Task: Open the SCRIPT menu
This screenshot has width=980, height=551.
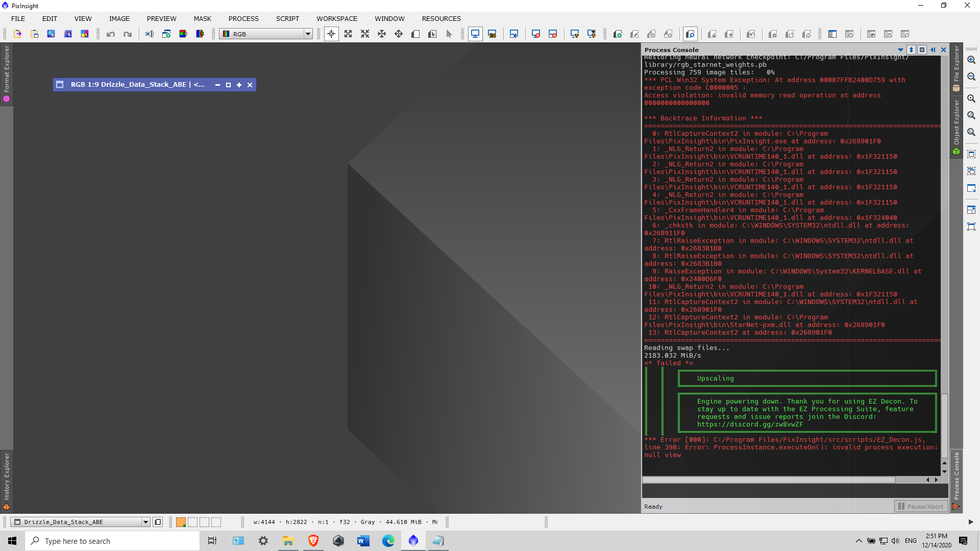Action: point(287,18)
